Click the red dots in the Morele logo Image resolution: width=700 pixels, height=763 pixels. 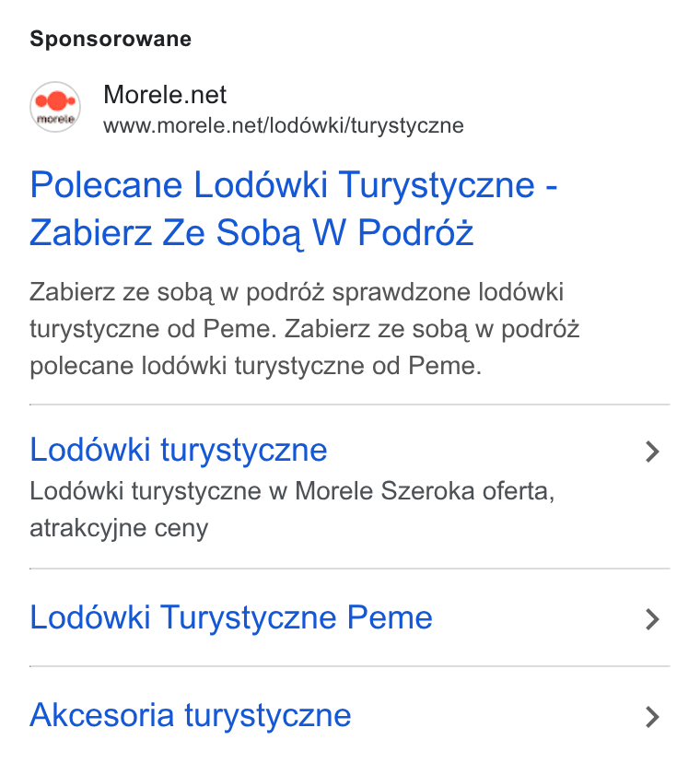(x=55, y=100)
